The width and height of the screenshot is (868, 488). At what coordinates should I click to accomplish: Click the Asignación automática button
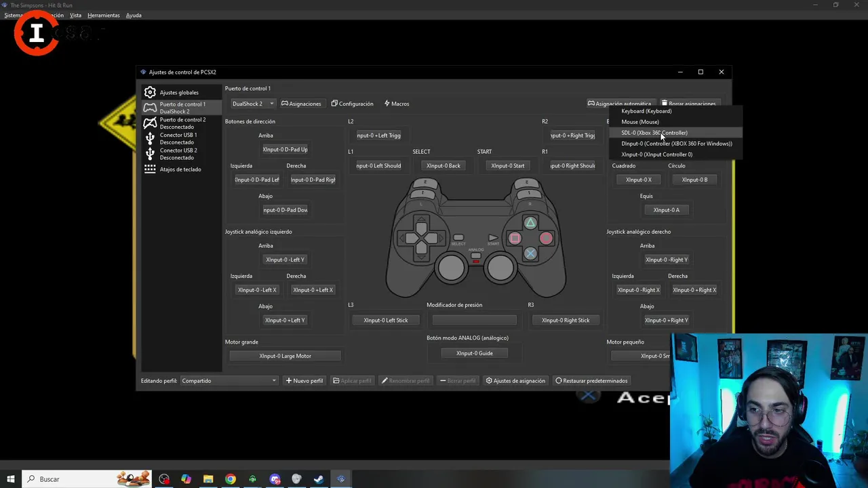(620, 104)
